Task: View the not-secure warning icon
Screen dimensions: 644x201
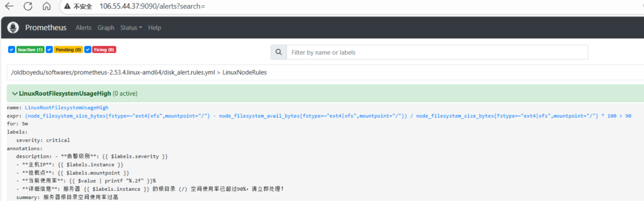Action: (x=67, y=6)
